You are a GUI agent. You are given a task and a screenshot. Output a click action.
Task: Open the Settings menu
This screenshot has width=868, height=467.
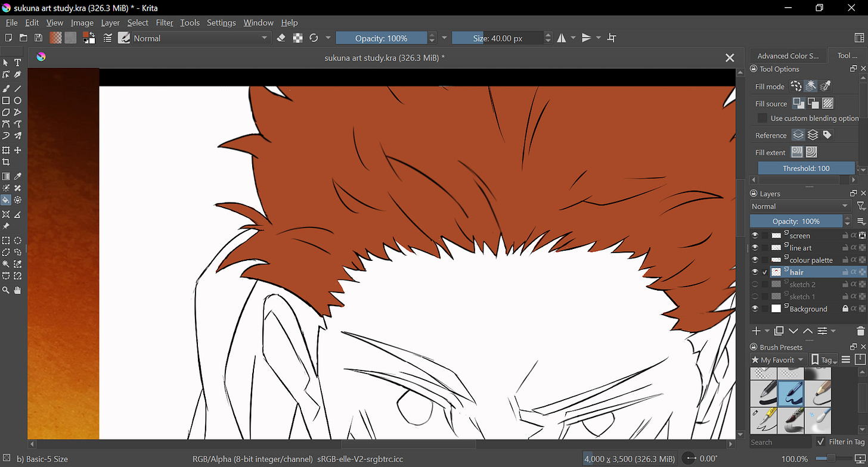pos(221,23)
